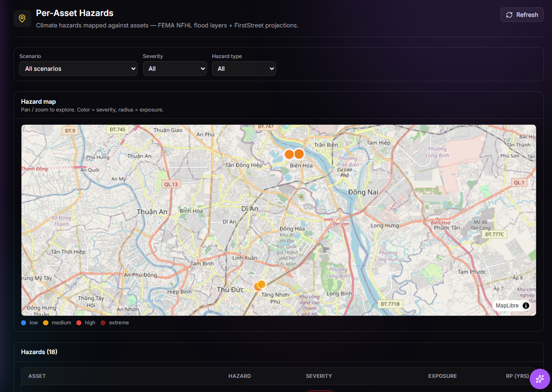
Task: Click the Per-Asset Hazards page title
Action: (75, 13)
